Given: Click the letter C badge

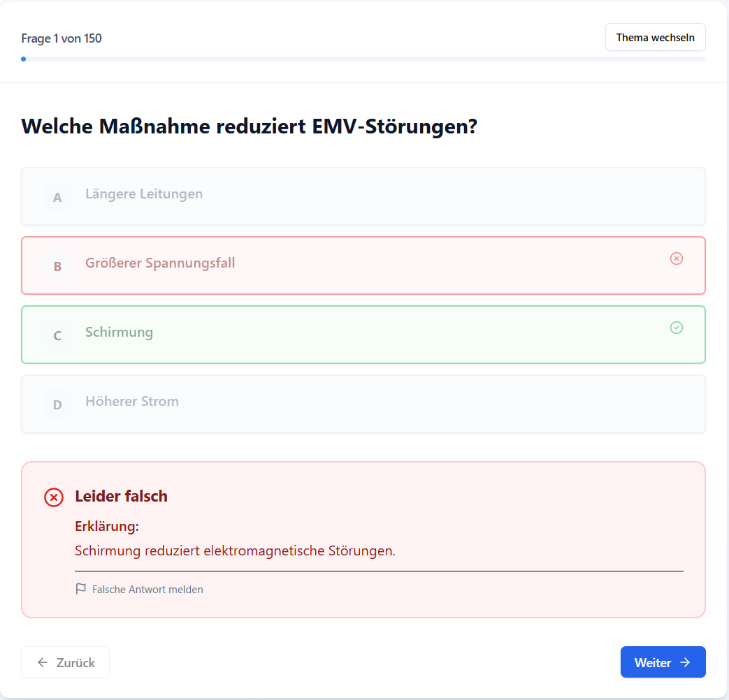Looking at the screenshot, I should [57, 335].
